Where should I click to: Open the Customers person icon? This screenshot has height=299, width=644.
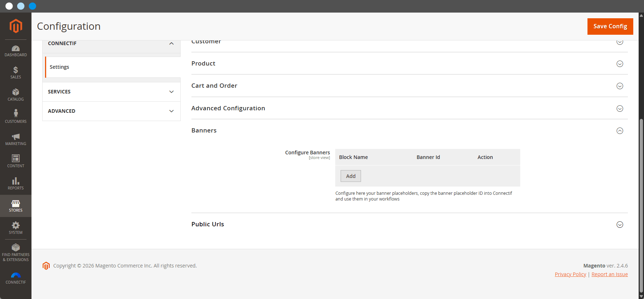[16, 114]
